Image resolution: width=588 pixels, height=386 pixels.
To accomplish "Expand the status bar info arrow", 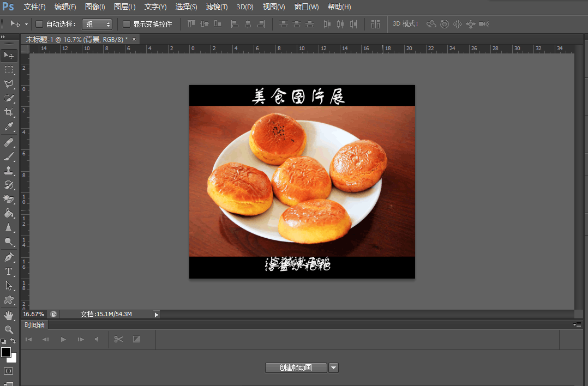I will tap(156, 314).
